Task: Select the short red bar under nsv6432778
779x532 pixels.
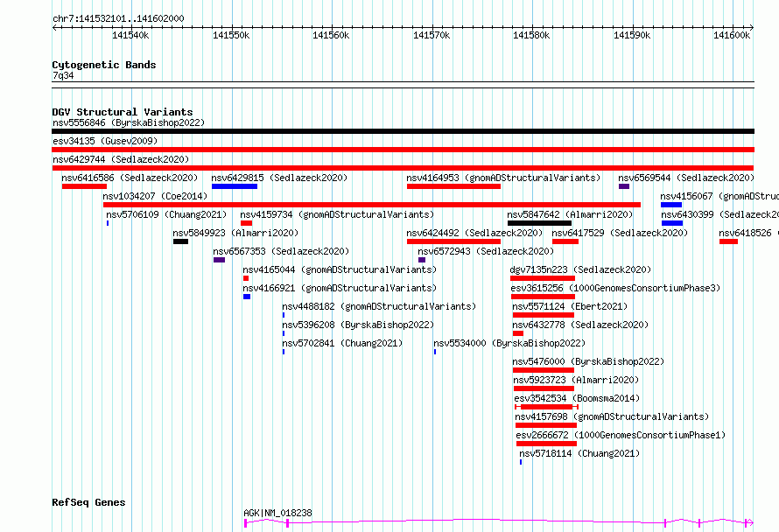Action: click(x=517, y=333)
